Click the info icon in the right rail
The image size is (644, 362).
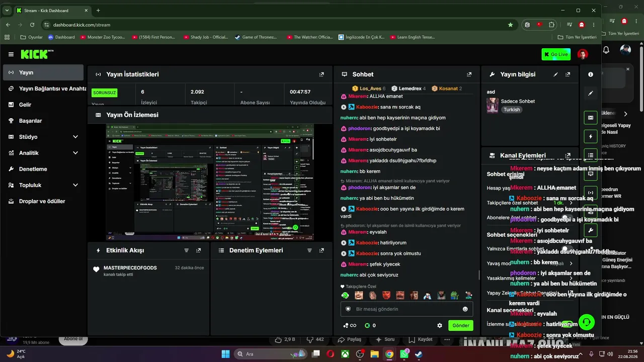coord(590,74)
